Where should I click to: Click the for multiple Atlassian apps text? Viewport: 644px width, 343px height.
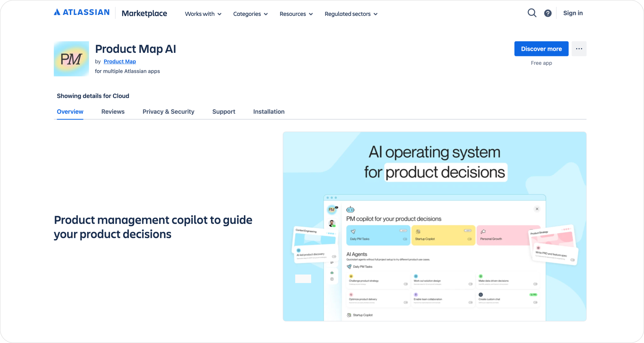point(127,71)
